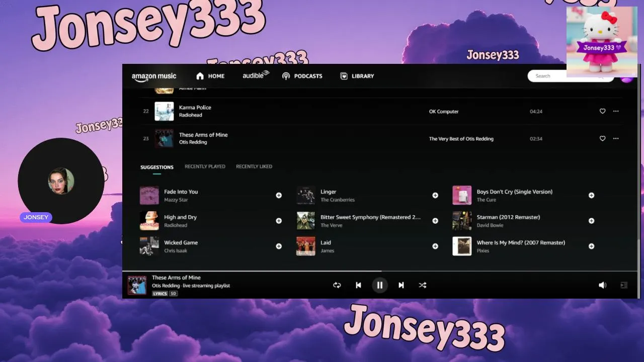Open Radiohead artist link under Karma Police
The image size is (644, 362).
pos(191,115)
